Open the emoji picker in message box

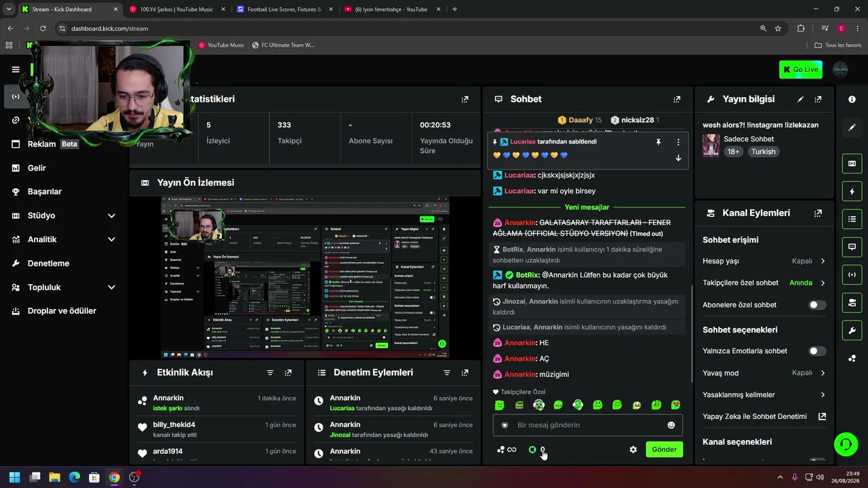pyautogui.click(x=671, y=425)
